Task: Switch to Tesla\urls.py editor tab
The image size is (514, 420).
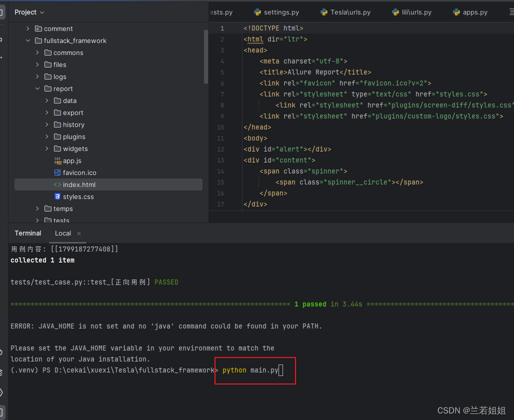Action: [x=346, y=12]
